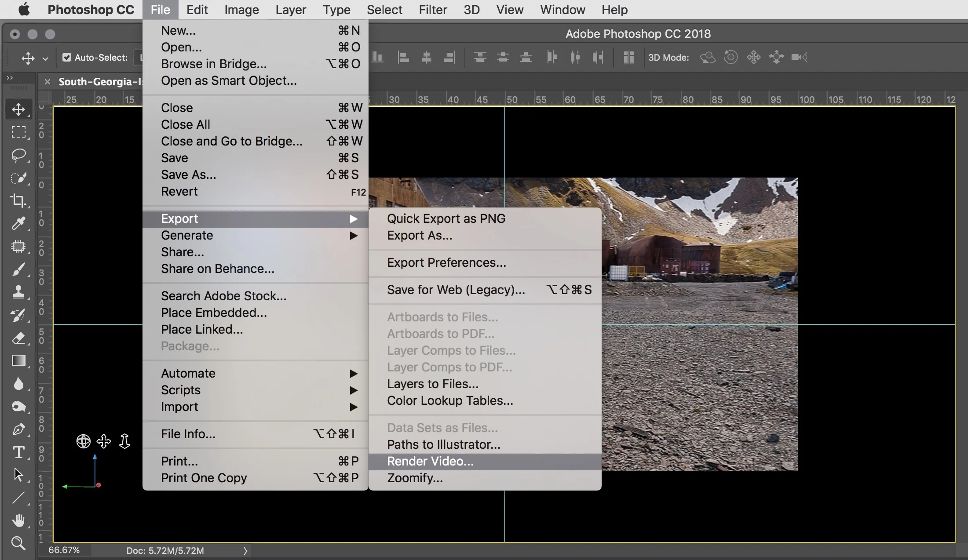Click Drag 3D object mode icon

click(x=753, y=57)
